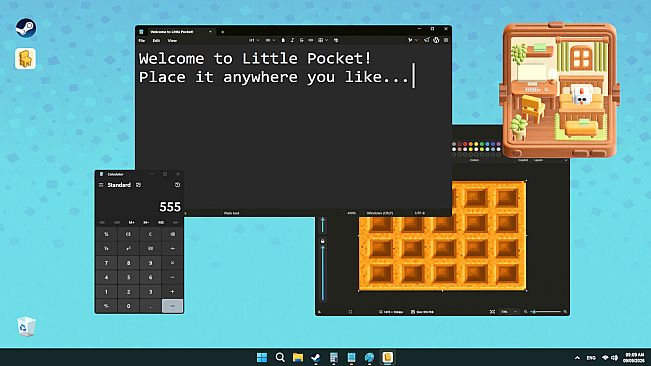Open the View menu in Notepad
This screenshot has height=366, width=651.
[x=172, y=41]
